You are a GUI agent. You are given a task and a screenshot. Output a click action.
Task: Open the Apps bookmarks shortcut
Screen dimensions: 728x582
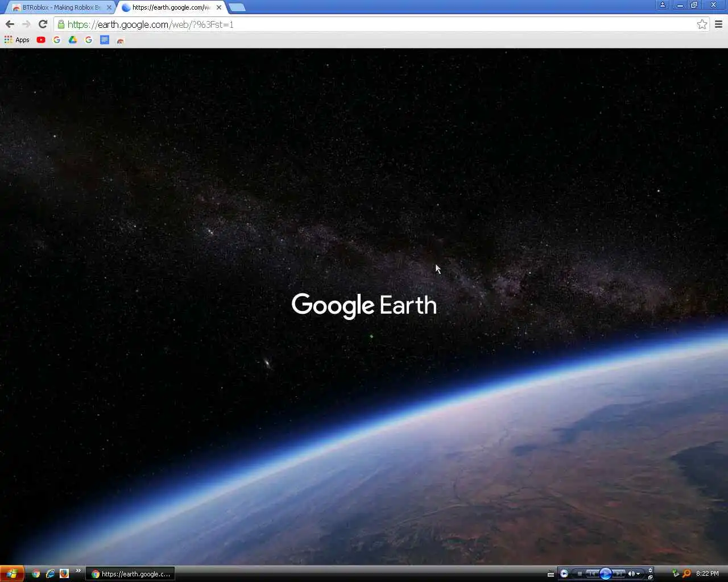(x=17, y=40)
